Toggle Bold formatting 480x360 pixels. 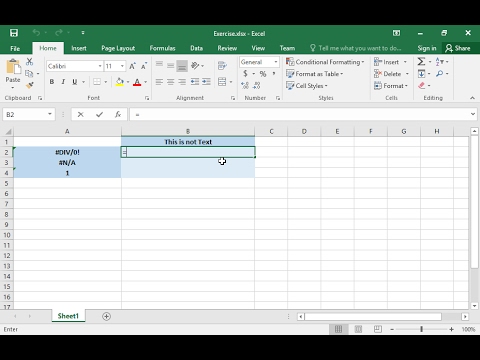point(52,82)
